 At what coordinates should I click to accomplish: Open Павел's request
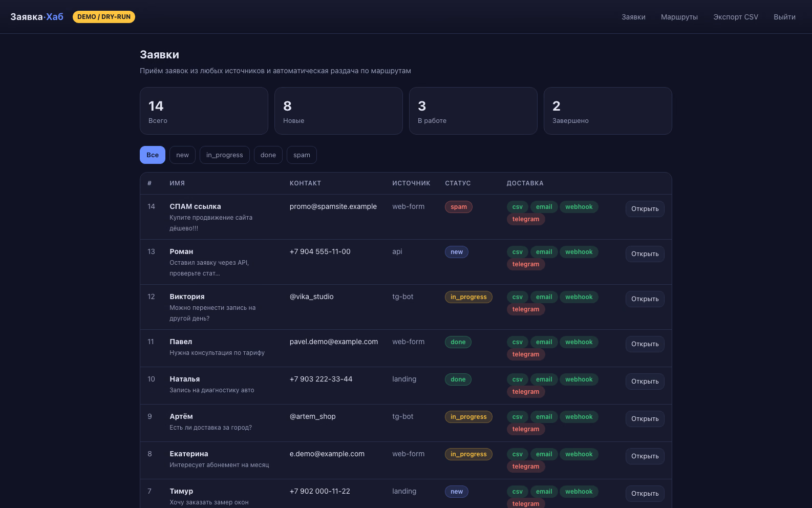pyautogui.click(x=645, y=344)
